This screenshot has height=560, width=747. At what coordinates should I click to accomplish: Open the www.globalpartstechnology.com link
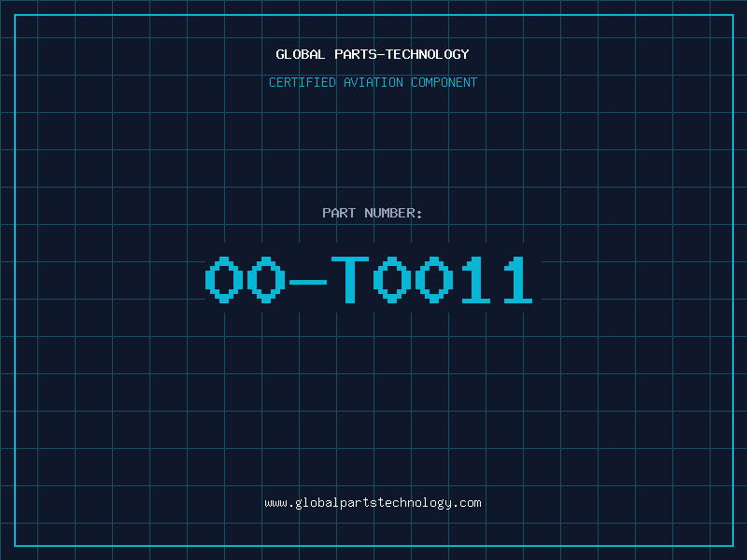coord(373,503)
